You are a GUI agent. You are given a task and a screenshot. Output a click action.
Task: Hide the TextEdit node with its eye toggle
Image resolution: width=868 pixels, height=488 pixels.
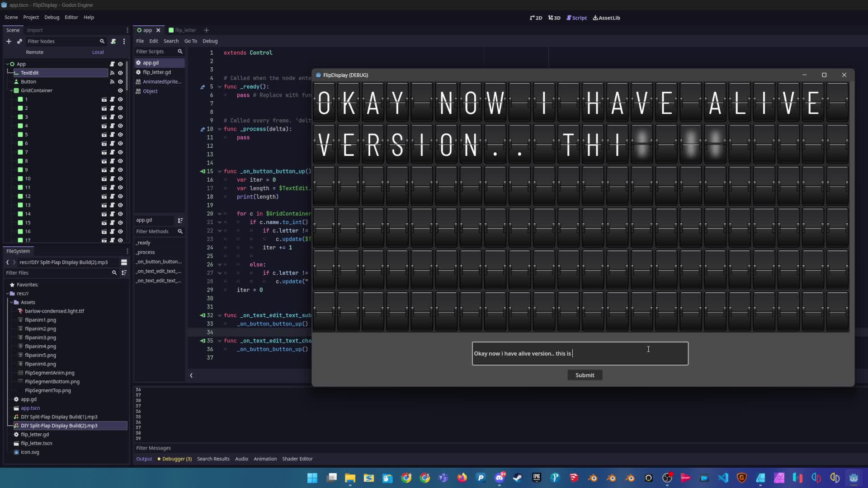pyautogui.click(x=120, y=73)
